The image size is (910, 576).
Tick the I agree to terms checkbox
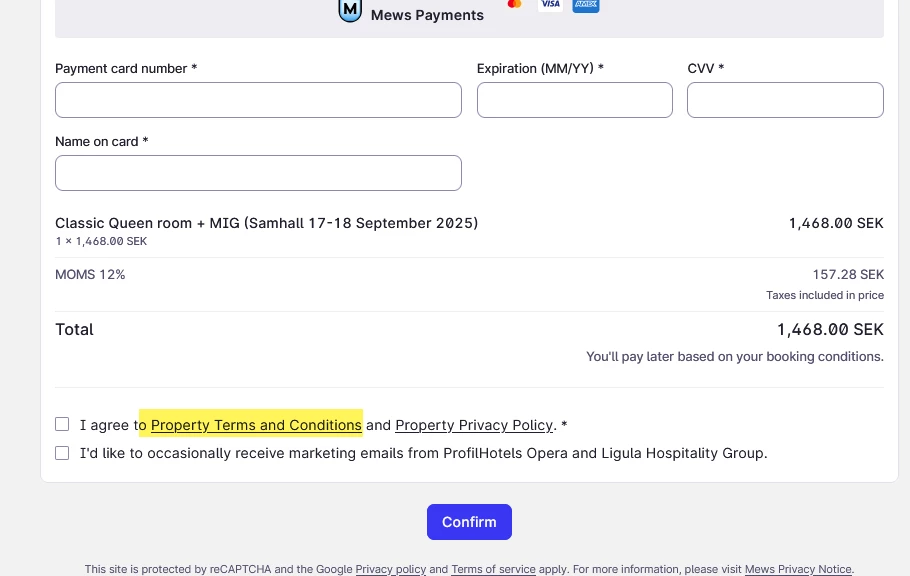click(62, 424)
